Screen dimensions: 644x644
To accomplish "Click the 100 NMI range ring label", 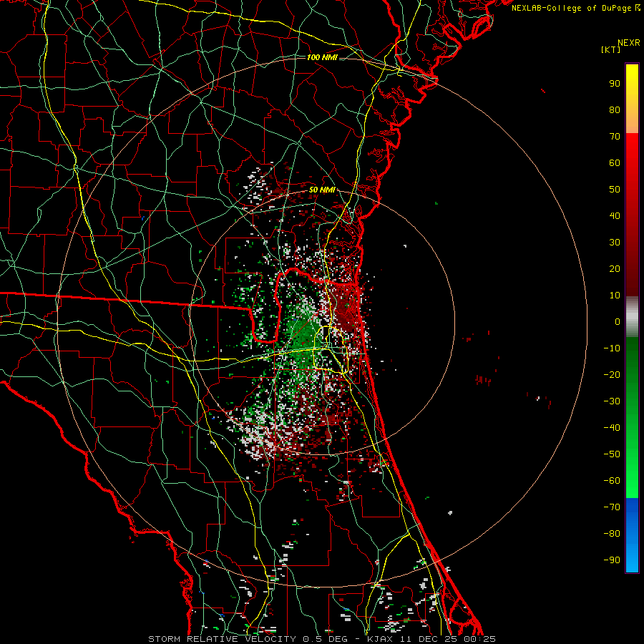I will tap(323, 57).
